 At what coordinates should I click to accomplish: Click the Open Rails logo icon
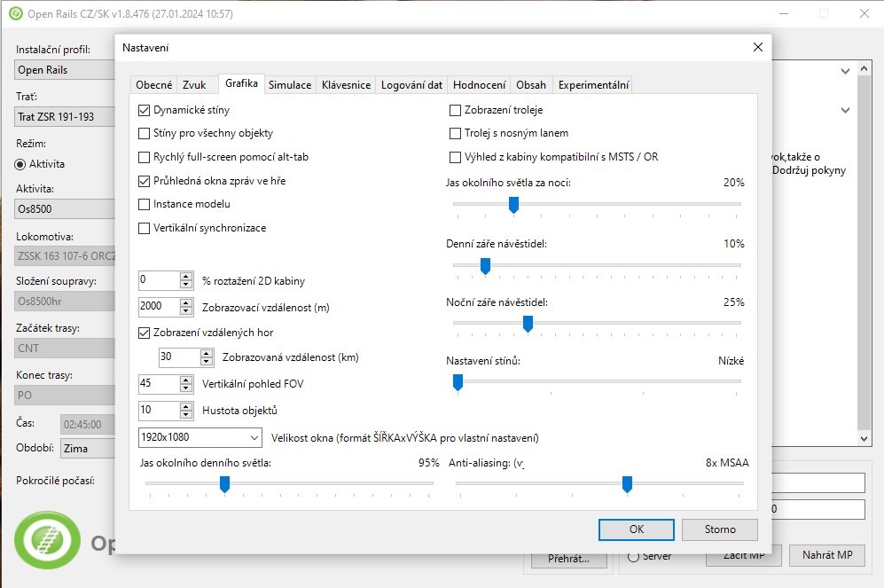tap(47, 540)
